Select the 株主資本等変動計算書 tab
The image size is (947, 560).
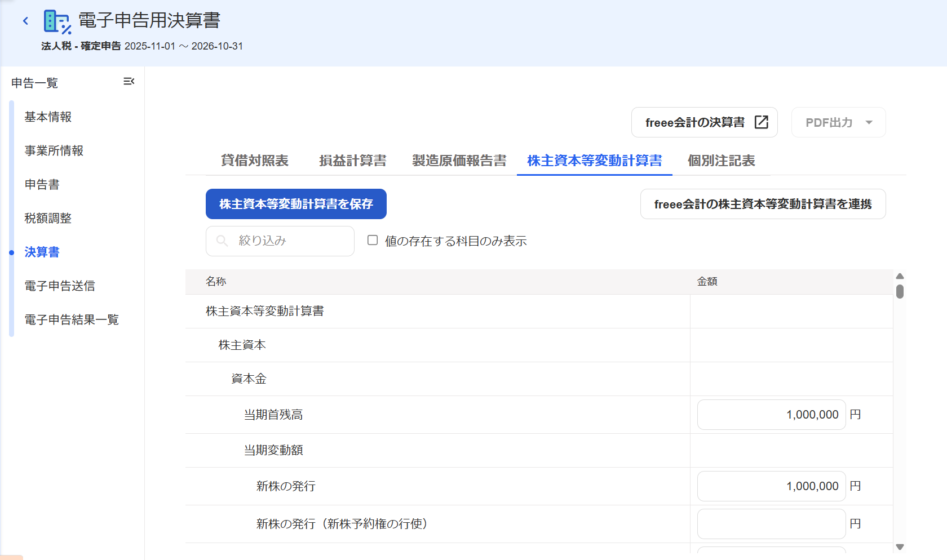click(595, 161)
